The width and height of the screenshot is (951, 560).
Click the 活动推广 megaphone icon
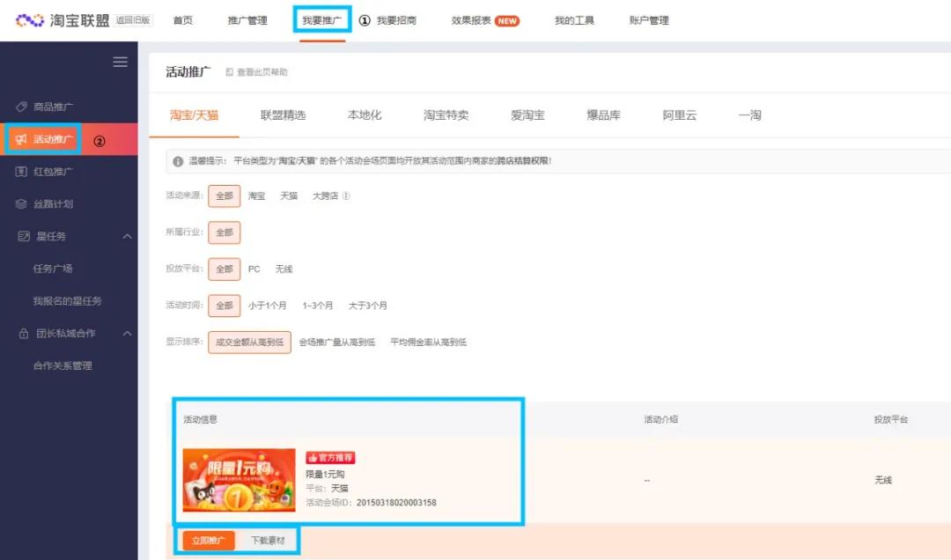point(21,139)
